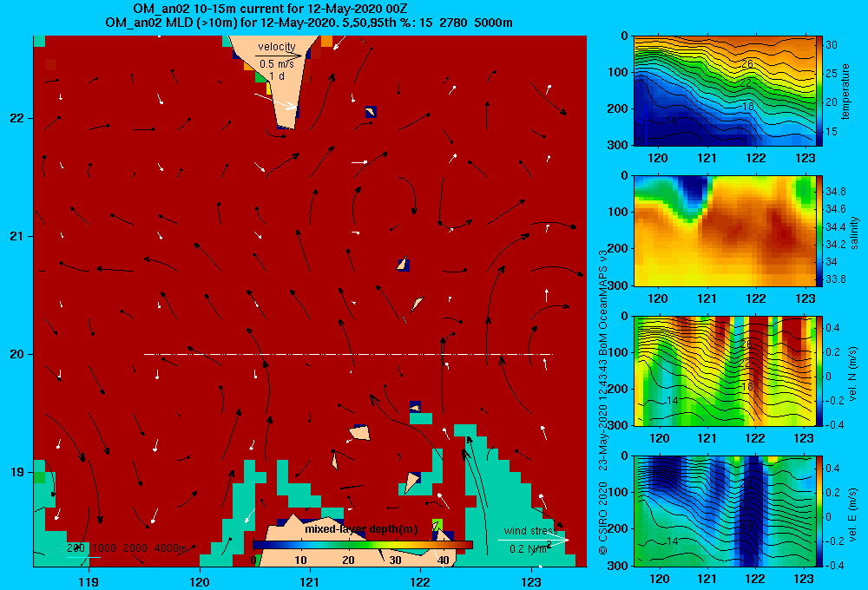Click the 40 tick on mixed-layer depth bar

pos(443,560)
